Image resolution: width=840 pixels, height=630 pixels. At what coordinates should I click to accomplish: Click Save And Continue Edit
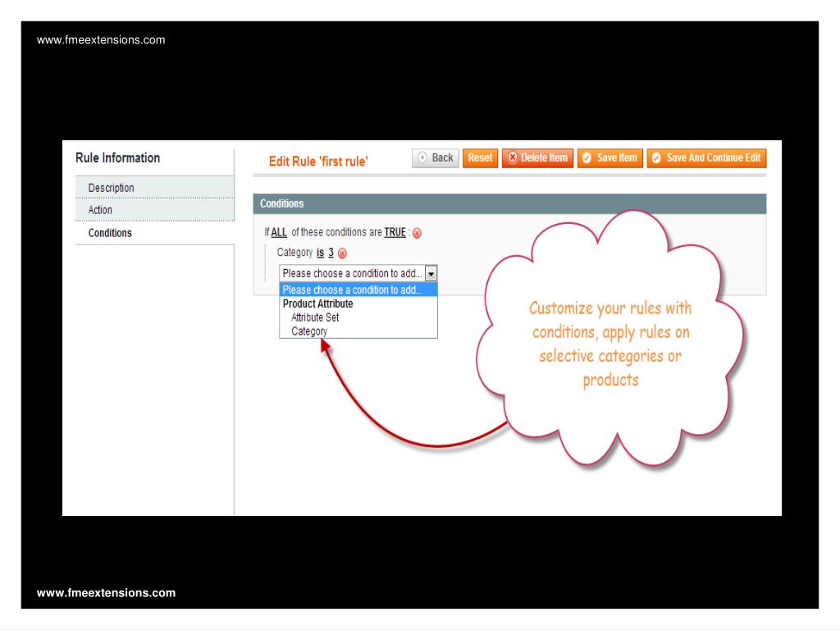click(706, 158)
